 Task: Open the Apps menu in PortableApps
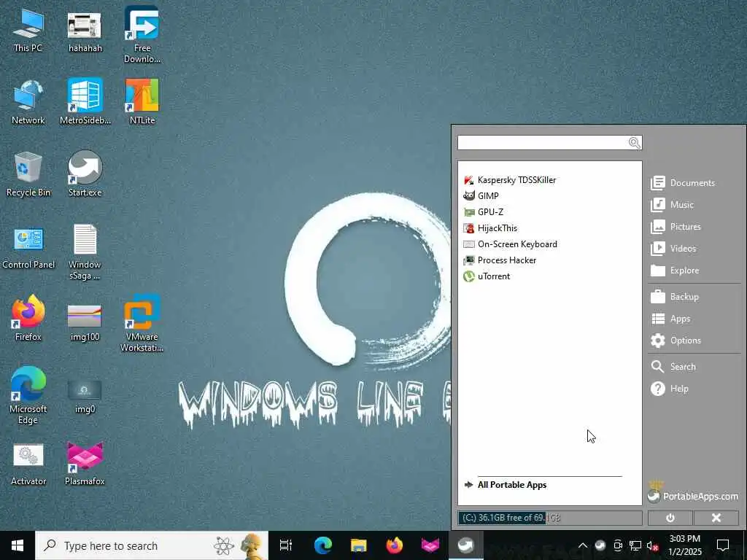[670, 319]
